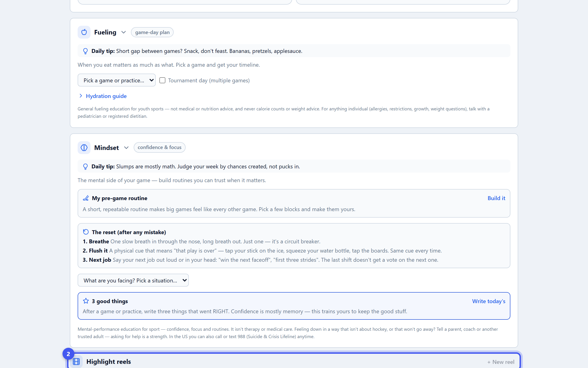Image resolution: width=588 pixels, height=368 pixels.
Task: Click the confidence & focus tag
Action: coord(160,147)
